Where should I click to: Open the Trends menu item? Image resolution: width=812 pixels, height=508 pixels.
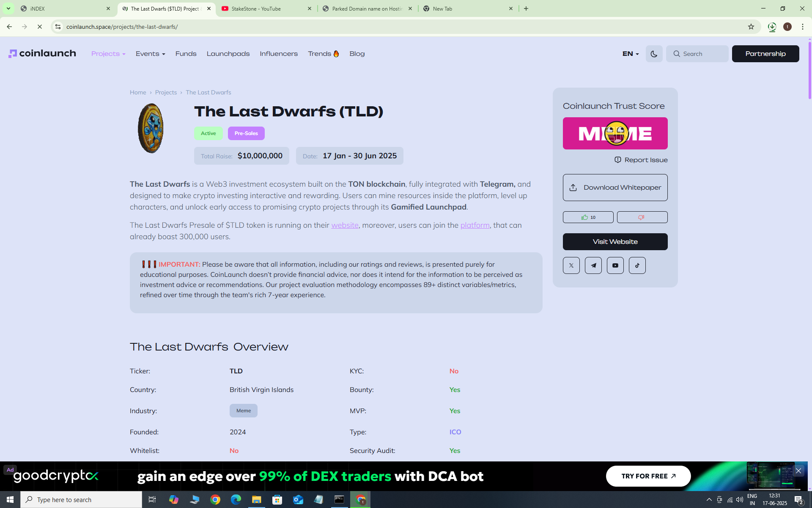pos(324,54)
